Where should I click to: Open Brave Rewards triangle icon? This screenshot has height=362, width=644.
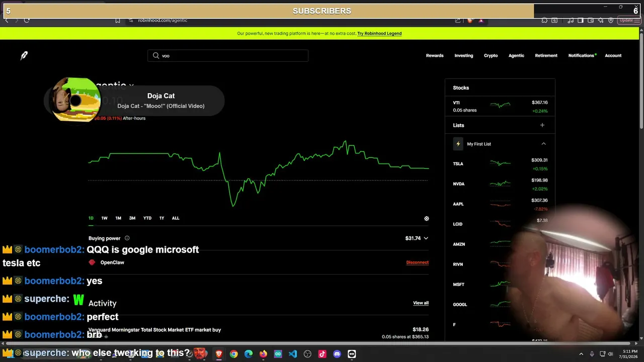coord(481,20)
